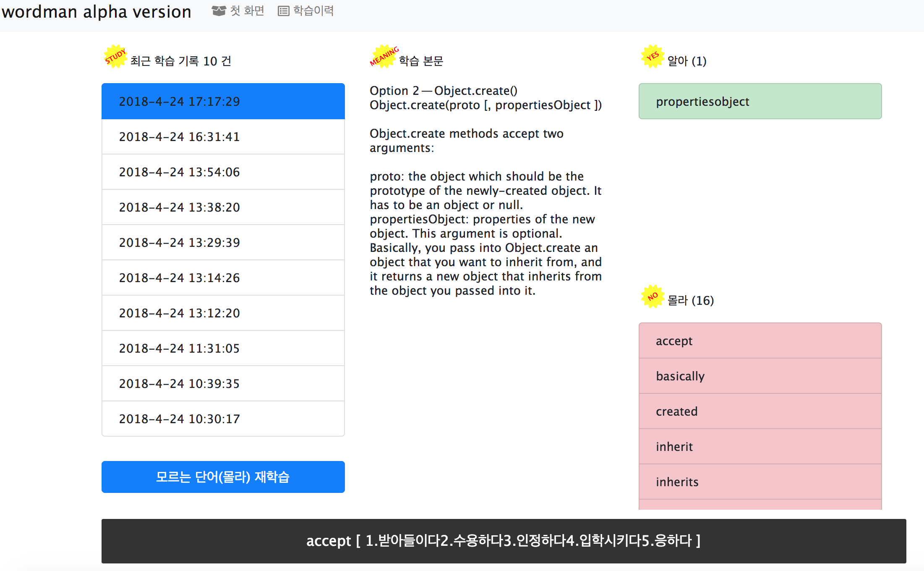Select the record 2018-4-24 11:31:05

(223, 348)
